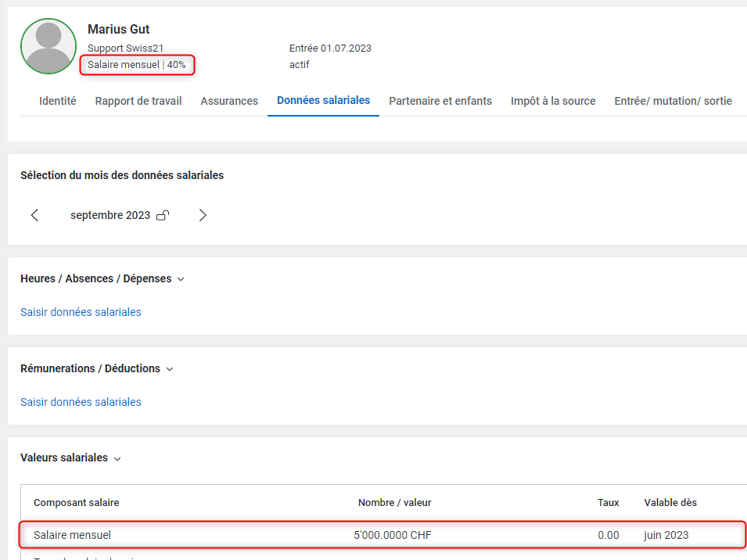Screen dimensions: 747x560
Task: Click the septembre 2023 month label
Action: tap(110, 215)
